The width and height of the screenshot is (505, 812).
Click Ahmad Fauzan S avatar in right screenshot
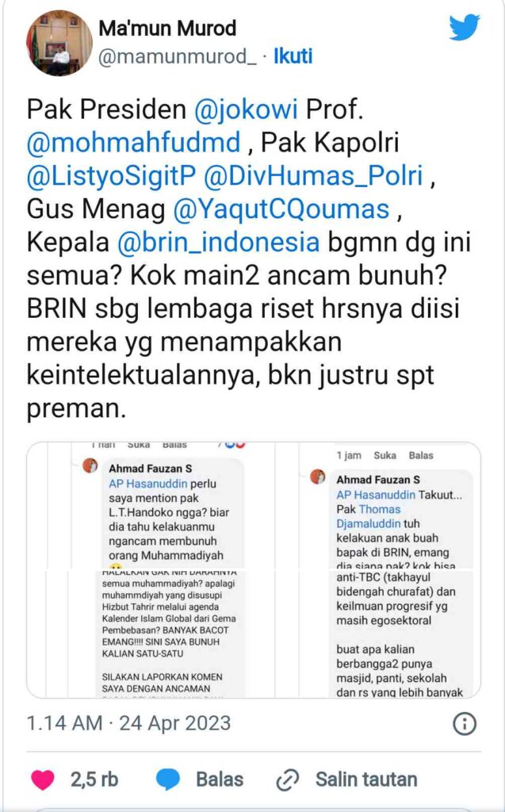pyautogui.click(x=317, y=477)
